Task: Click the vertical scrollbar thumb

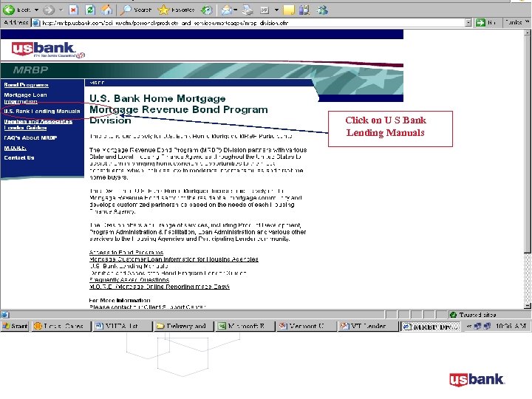Action: [x=528, y=144]
